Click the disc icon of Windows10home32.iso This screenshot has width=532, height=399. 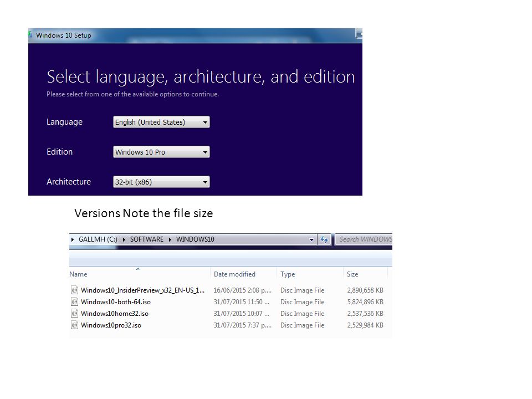pos(74,313)
